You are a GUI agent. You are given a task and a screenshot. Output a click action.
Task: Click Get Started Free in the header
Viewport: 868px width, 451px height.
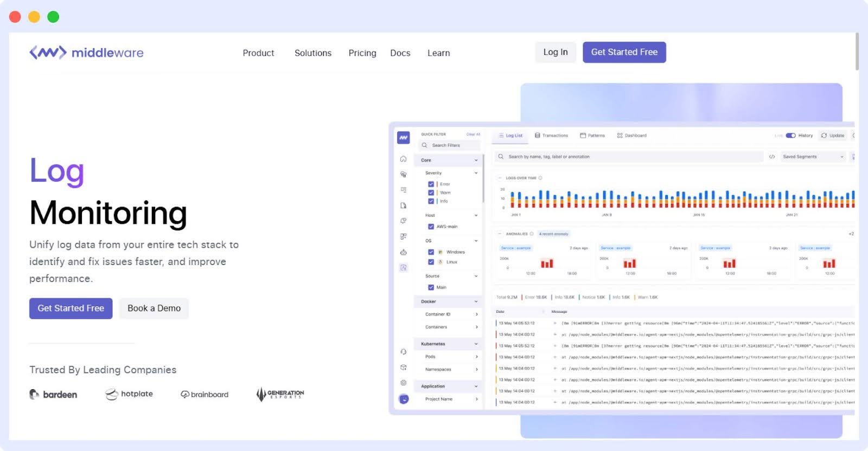tap(624, 52)
